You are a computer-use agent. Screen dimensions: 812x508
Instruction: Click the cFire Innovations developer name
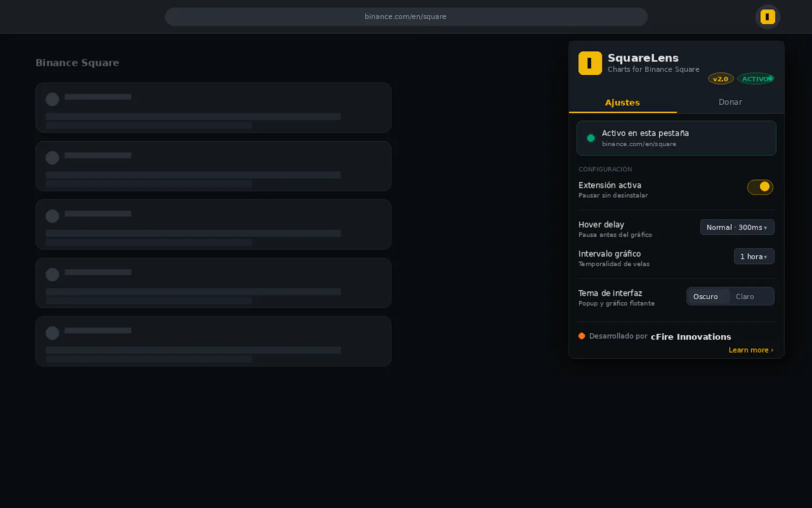coord(691,337)
